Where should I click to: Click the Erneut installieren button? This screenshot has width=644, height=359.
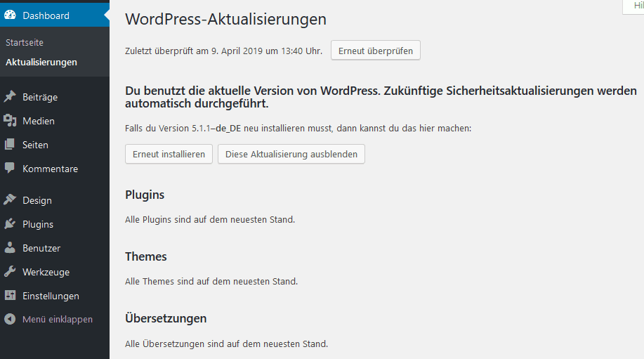169,154
